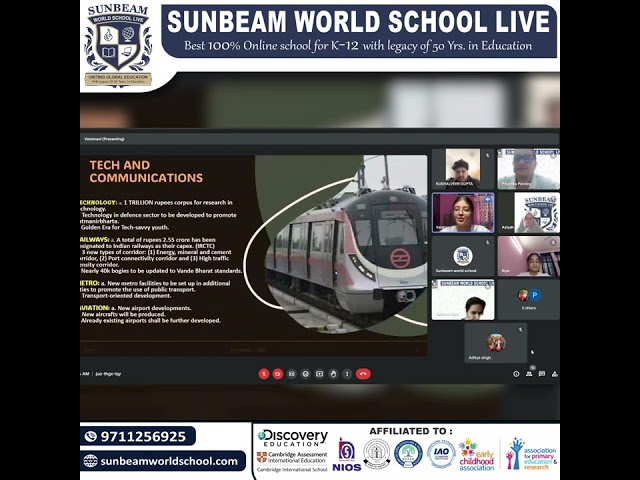This screenshot has width=640, height=480.
Task: Click the Sunbeam World School crest logo
Action: [x=118, y=45]
